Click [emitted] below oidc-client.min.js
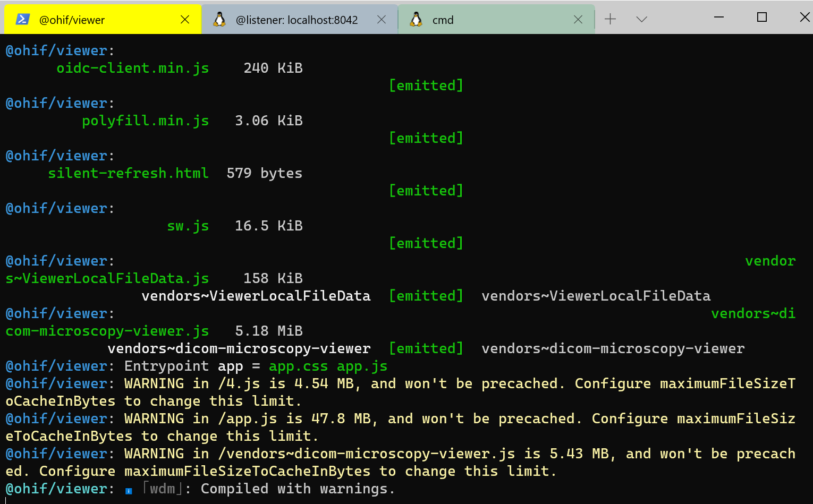 [x=426, y=86]
